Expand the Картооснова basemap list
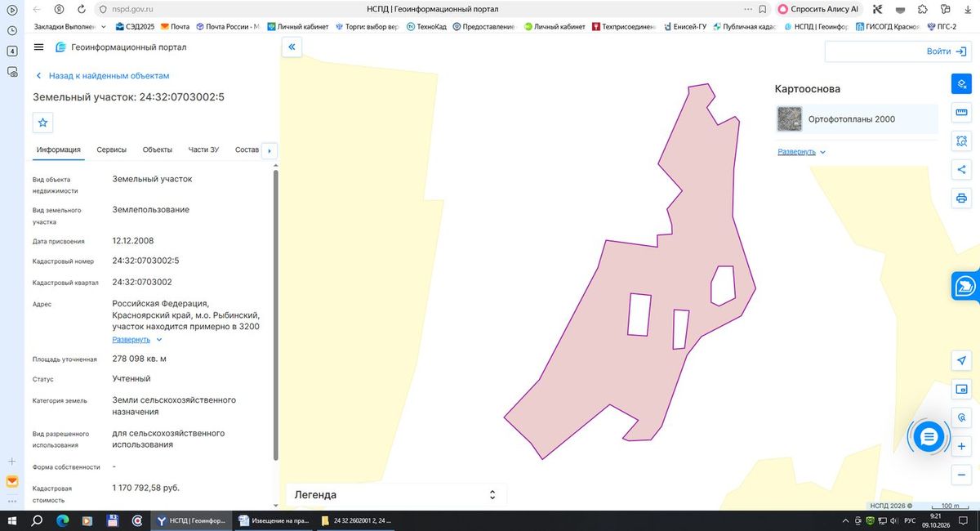This screenshot has width=980, height=531. tap(801, 152)
